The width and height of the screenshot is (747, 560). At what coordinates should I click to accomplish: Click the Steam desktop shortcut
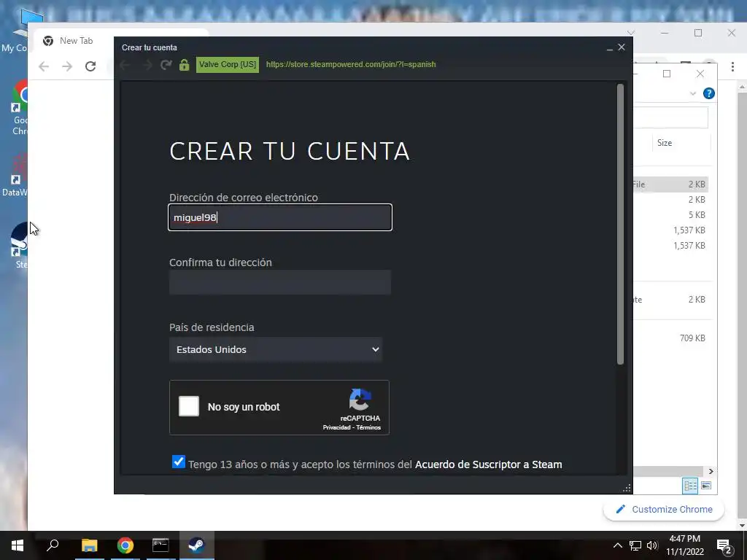[x=18, y=244]
